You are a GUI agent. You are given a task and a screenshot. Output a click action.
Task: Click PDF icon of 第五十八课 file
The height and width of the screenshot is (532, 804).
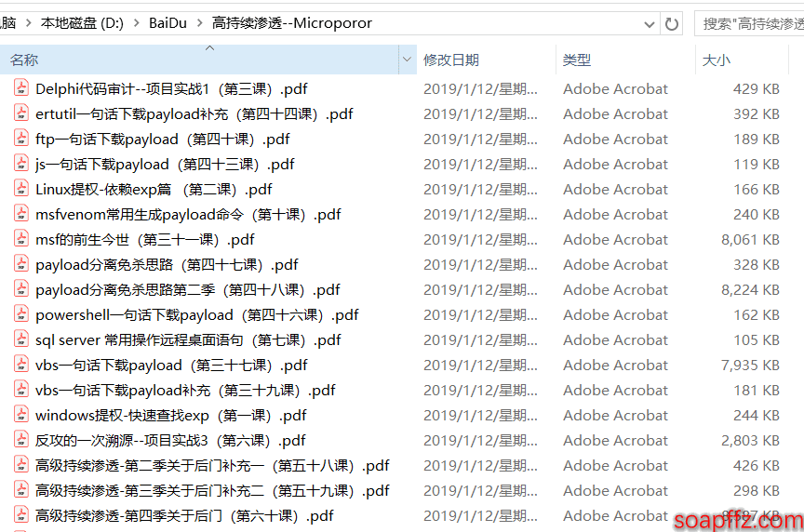pos(21,465)
